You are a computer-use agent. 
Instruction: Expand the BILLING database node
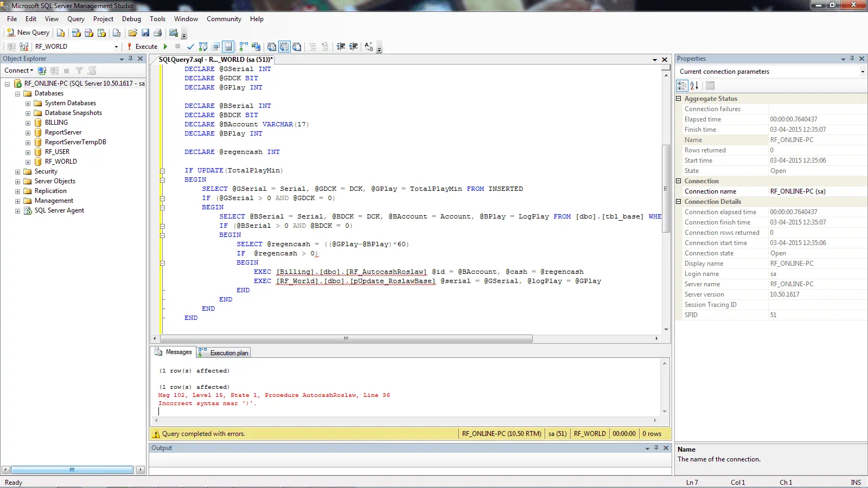(x=28, y=123)
